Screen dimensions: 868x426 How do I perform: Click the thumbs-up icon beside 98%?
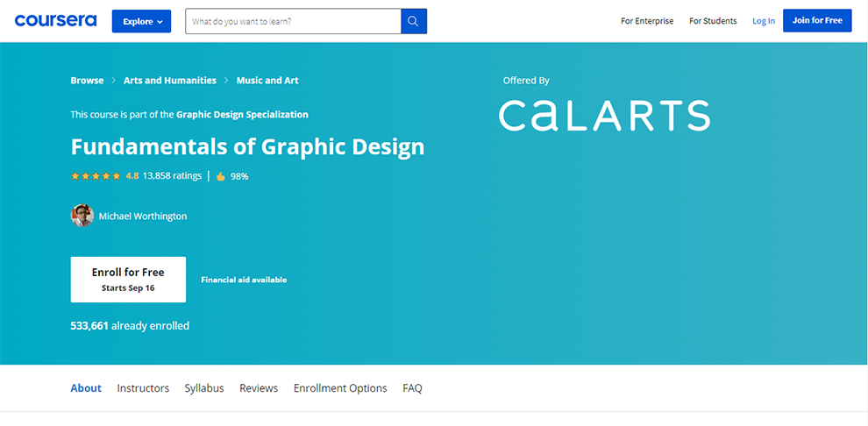[221, 176]
